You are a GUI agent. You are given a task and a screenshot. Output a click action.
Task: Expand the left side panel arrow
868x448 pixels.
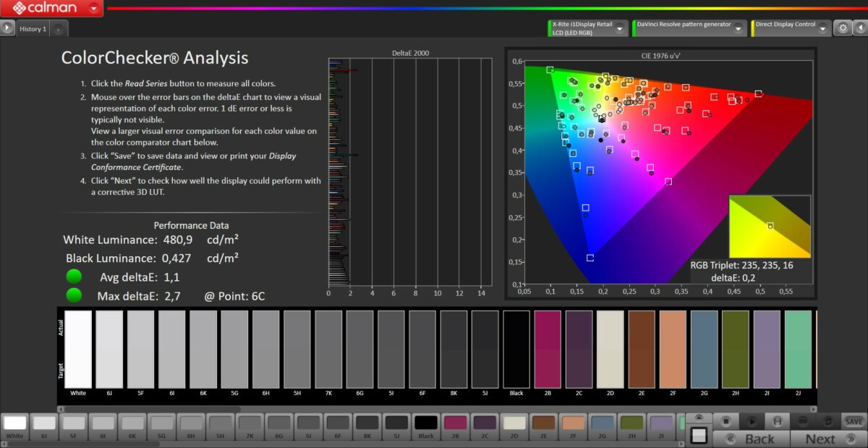7,28
